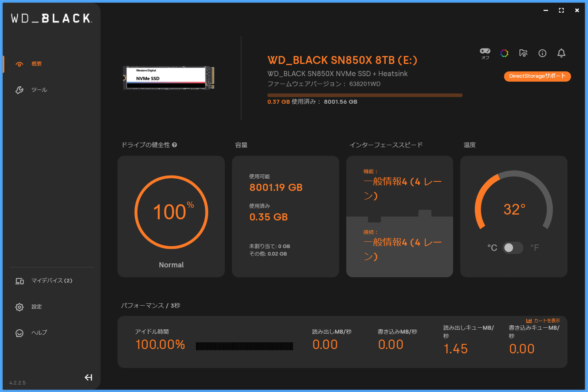Open the 概要 overview eye icon
This screenshot has height=392, width=588.
click(x=19, y=64)
